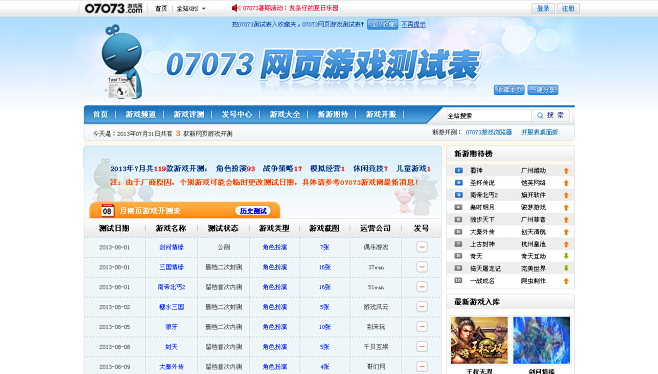Click the rank badge beside 独步天下
This screenshot has height=374, width=658.
tap(459, 219)
